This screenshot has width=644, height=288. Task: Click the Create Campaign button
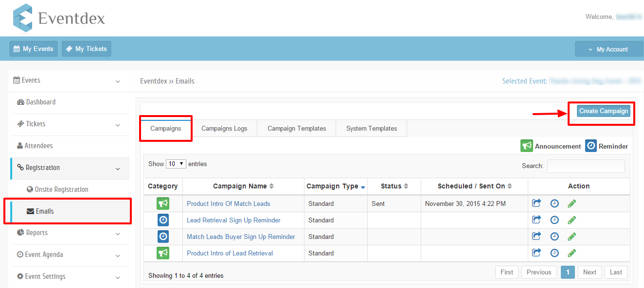coord(603,111)
